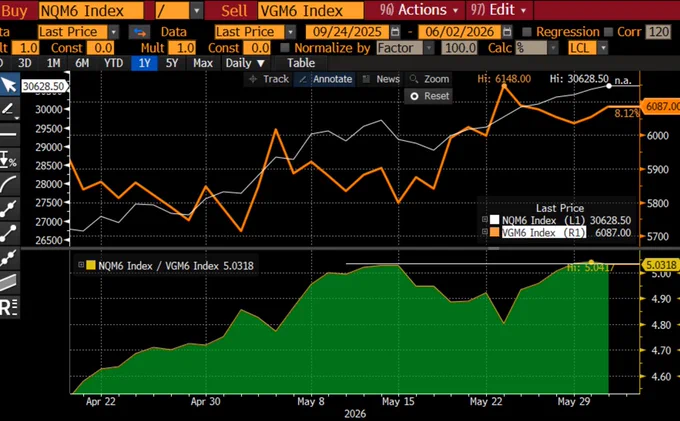Select the pointer arrow tool
This screenshot has width=680, height=421.
(9, 85)
